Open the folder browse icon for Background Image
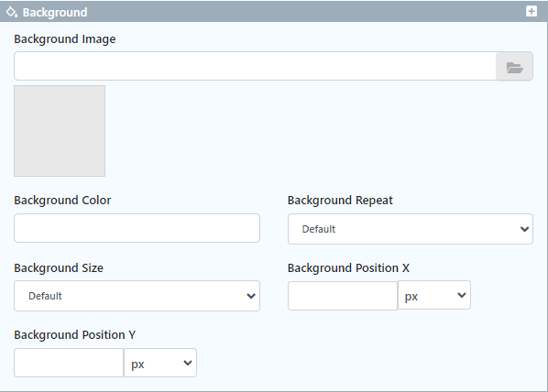This screenshot has height=392, width=548. tap(514, 66)
